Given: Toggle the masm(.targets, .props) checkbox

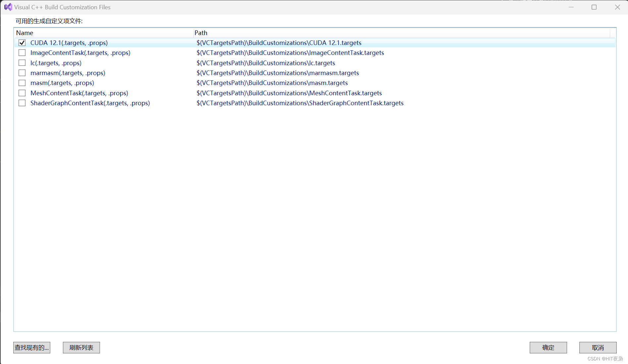Looking at the screenshot, I should coord(22,83).
